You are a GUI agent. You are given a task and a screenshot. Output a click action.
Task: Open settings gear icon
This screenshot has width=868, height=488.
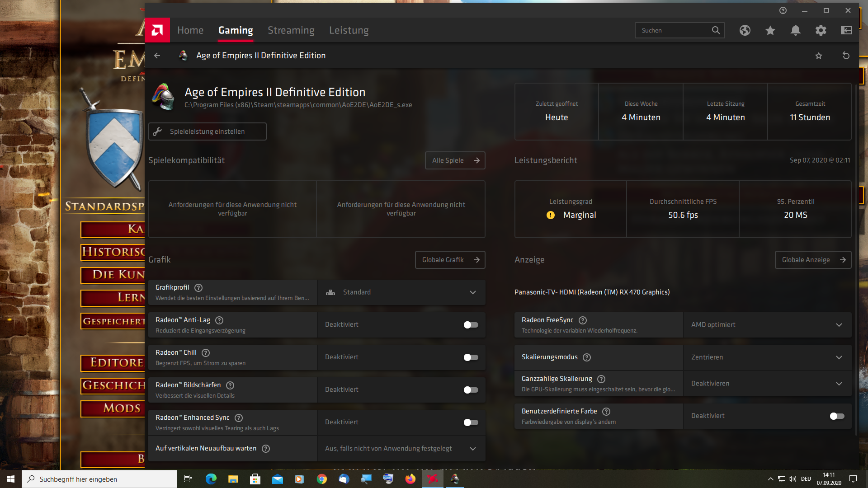coord(821,30)
